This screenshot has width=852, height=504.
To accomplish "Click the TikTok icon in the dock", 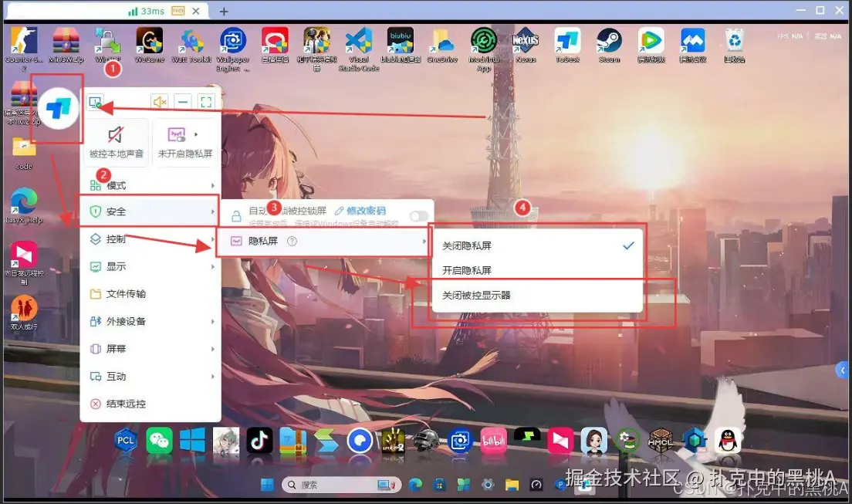I will click(259, 440).
